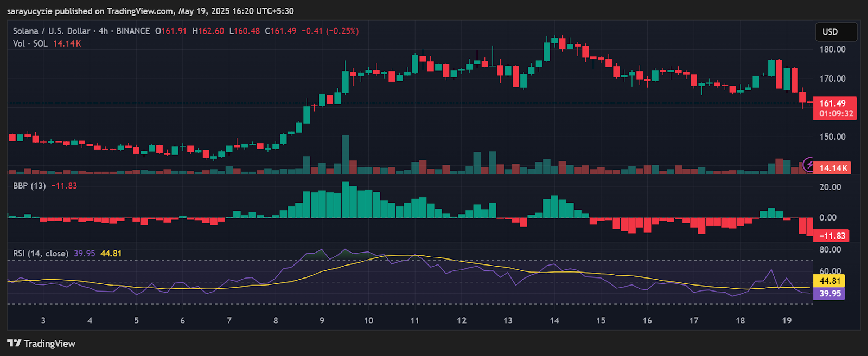The height and width of the screenshot is (356, 868).
Task: Click date 14 on the time axis
Action: click(554, 321)
